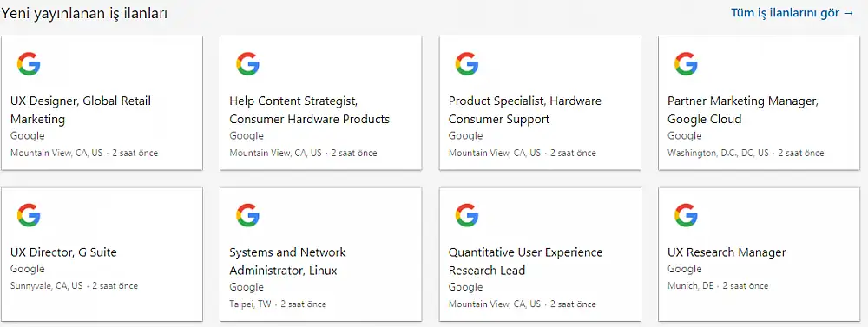Click Google logo on Product Specialist card
Viewport: 868px width, 327px height.
(x=467, y=64)
